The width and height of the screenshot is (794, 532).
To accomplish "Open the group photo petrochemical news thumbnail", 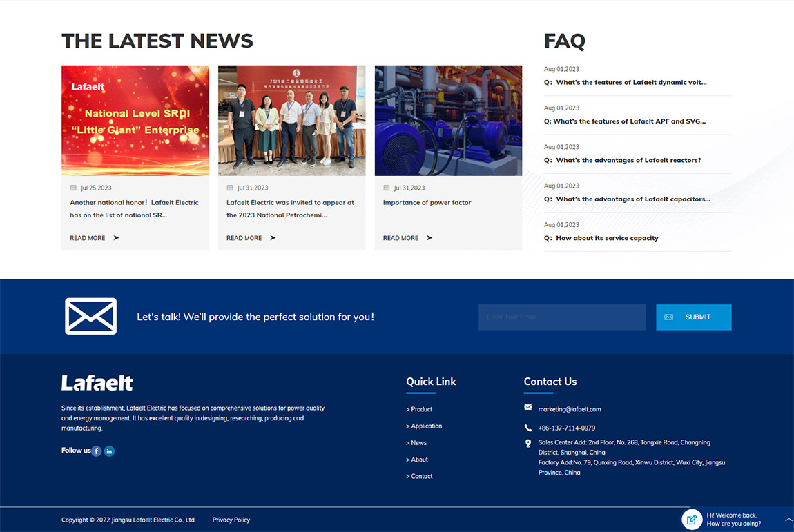I will click(x=291, y=121).
